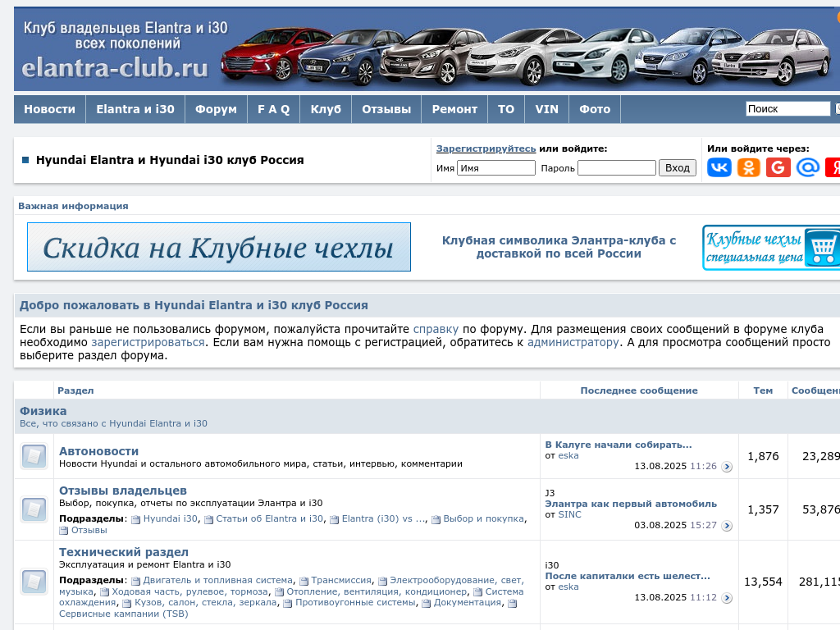Click the Трансмиссия subforum icon
The width and height of the screenshot is (840, 630).
(x=304, y=581)
